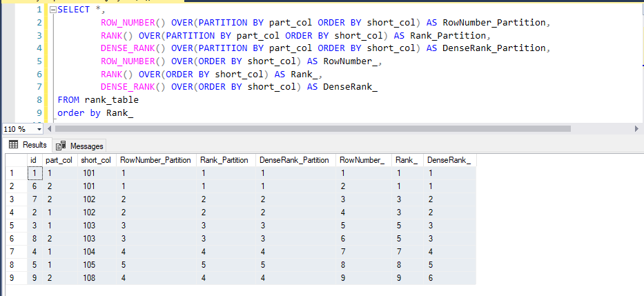Collapse the SELECT statement outline block

52,10
